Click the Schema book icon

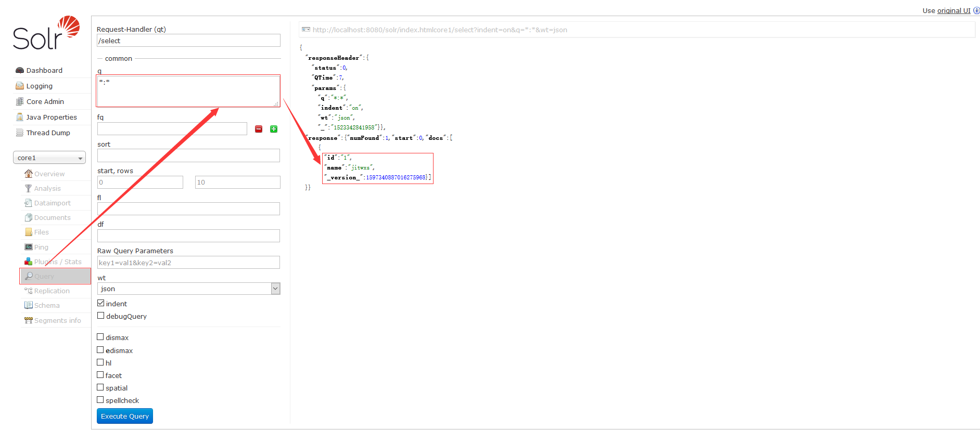(29, 305)
